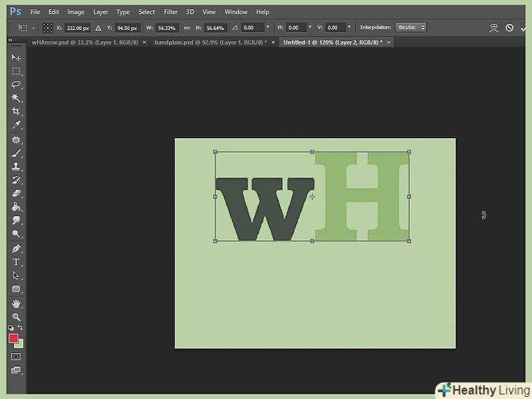Choose the Magic Wand tool
This screenshot has width=532, height=399.
16,98
